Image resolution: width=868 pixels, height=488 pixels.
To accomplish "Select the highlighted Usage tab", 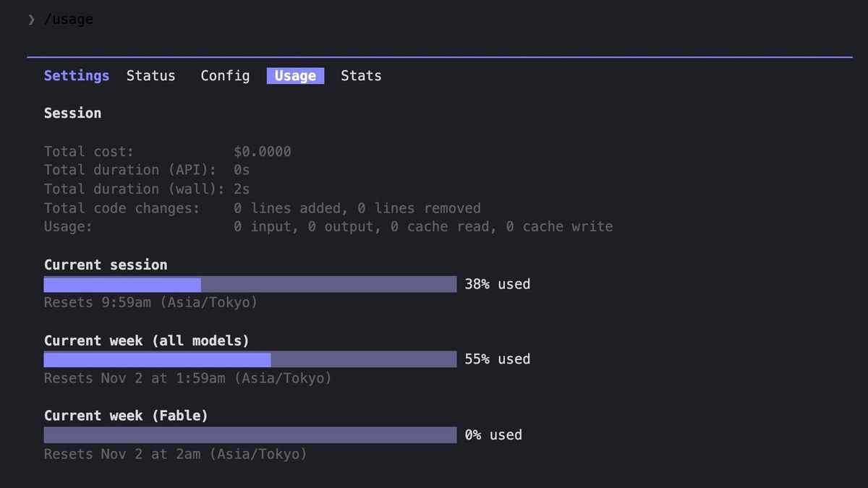I will click(295, 76).
